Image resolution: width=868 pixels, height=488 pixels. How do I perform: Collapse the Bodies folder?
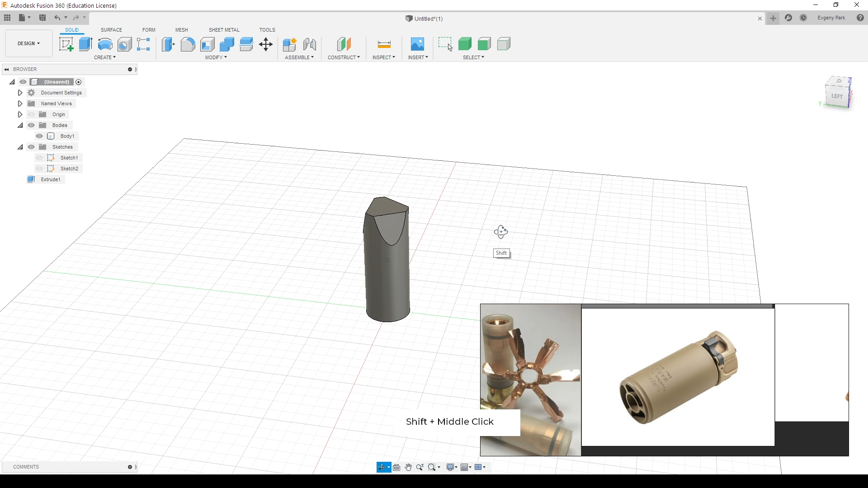[x=20, y=125]
